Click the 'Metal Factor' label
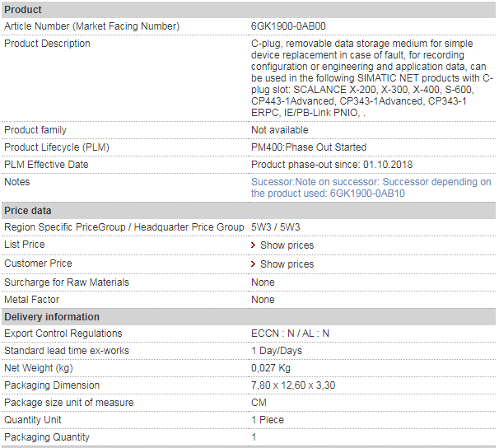This screenshot has width=499, height=448. pos(31,300)
